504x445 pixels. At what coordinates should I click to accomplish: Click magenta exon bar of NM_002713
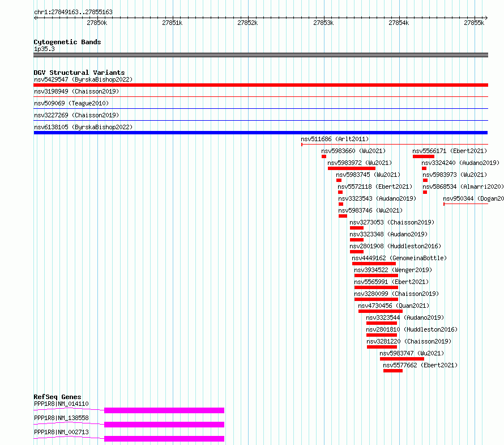[164, 439]
